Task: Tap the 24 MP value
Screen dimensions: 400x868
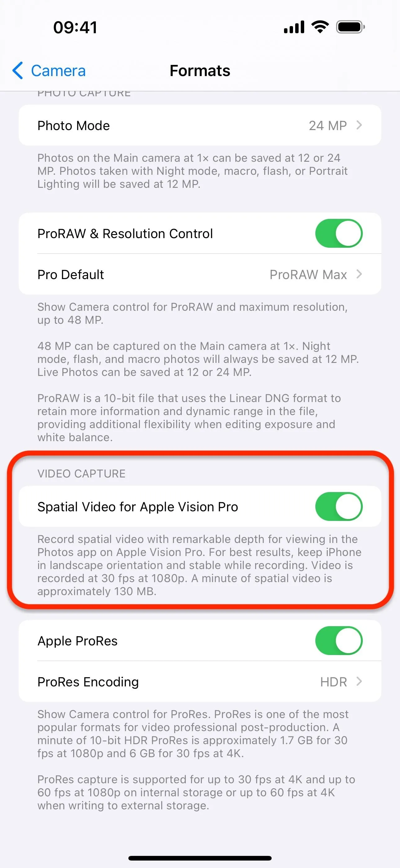Action: click(x=328, y=126)
